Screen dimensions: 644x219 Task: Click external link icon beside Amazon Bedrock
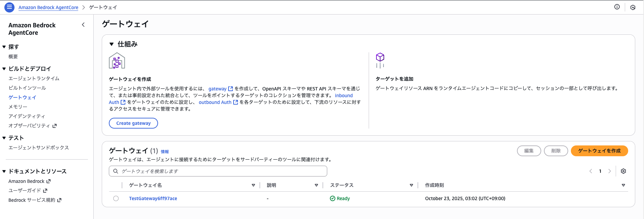point(49,181)
